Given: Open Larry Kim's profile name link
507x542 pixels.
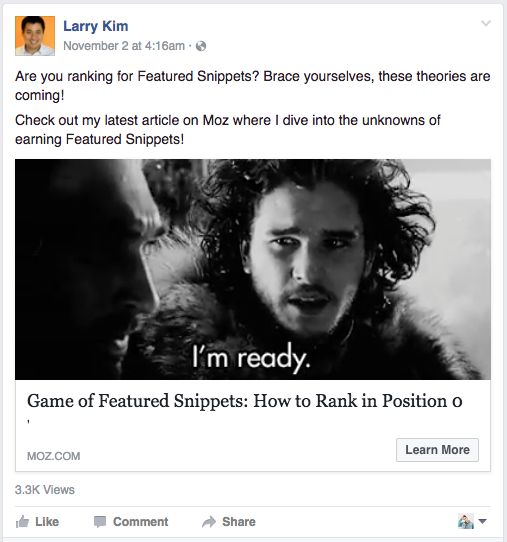Looking at the screenshot, I should tap(96, 27).
